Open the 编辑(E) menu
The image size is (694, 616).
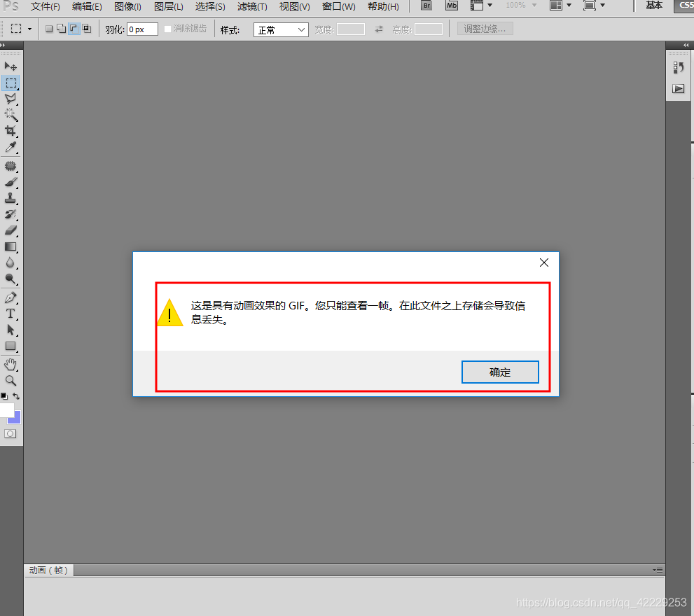point(87,6)
